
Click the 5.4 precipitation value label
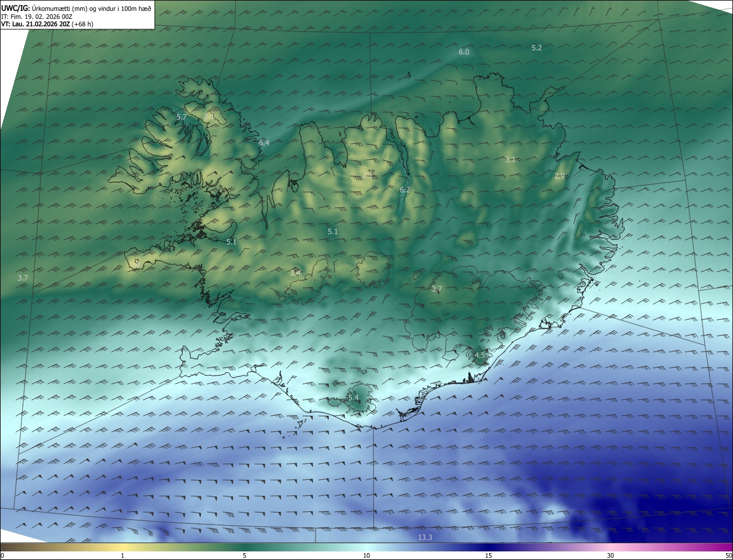click(353, 397)
